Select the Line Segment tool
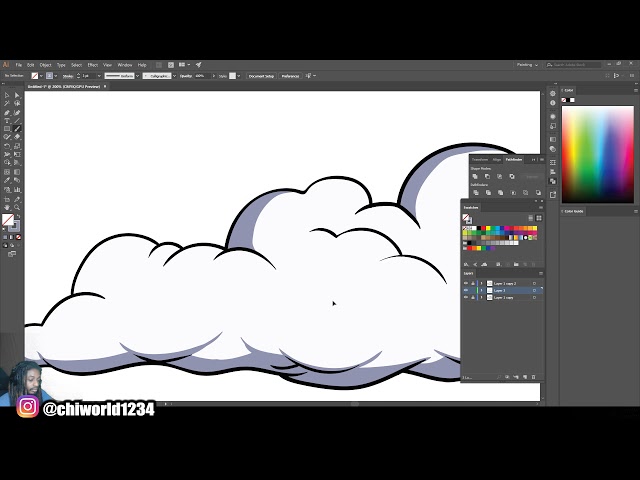The width and height of the screenshot is (640, 480). click(x=17, y=121)
